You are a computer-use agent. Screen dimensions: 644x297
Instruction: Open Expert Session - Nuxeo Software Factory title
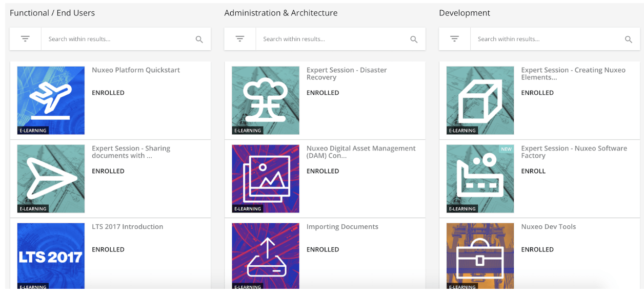[x=574, y=152]
